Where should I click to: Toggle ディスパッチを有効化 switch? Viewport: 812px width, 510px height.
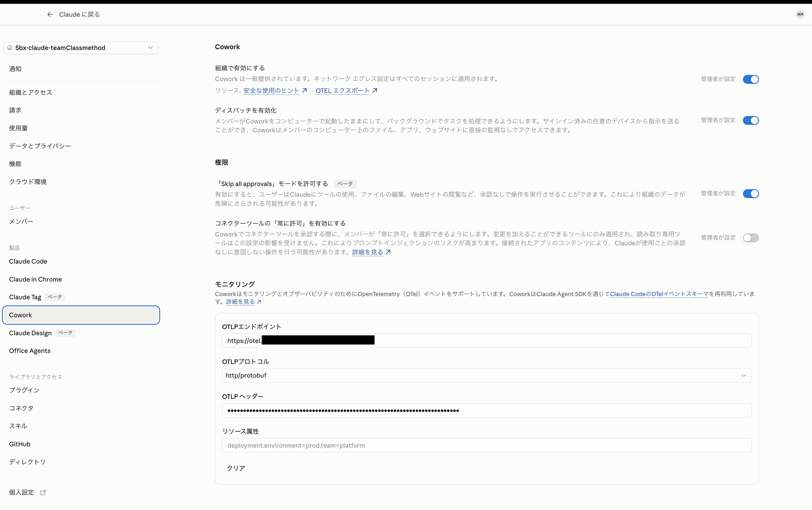click(x=751, y=121)
